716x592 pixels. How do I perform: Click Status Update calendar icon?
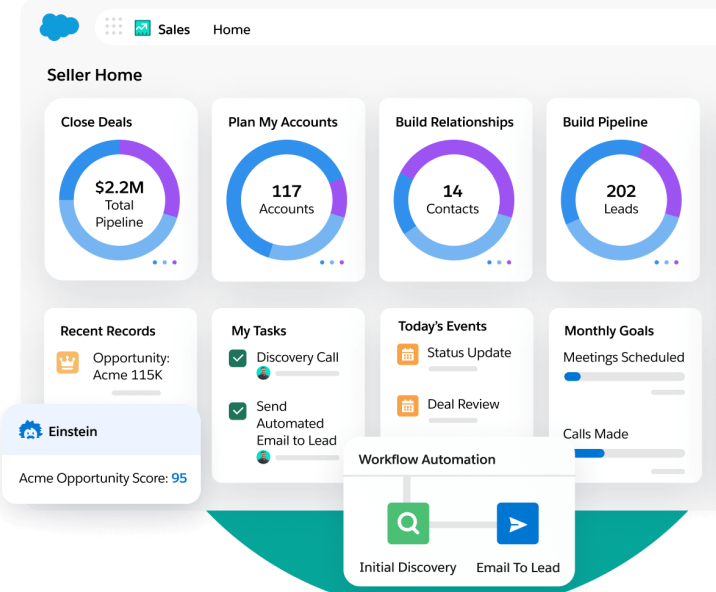tap(408, 354)
